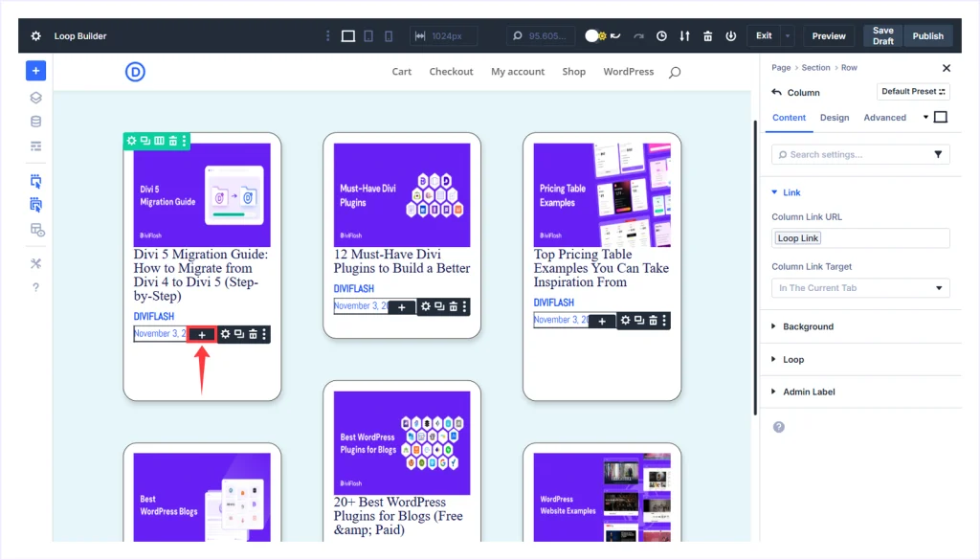Click the Publish button
Image resolution: width=980 pixels, height=560 pixels.
click(927, 36)
